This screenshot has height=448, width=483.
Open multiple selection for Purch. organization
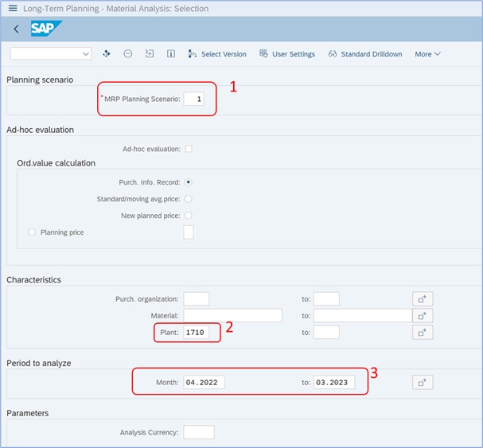(x=423, y=299)
